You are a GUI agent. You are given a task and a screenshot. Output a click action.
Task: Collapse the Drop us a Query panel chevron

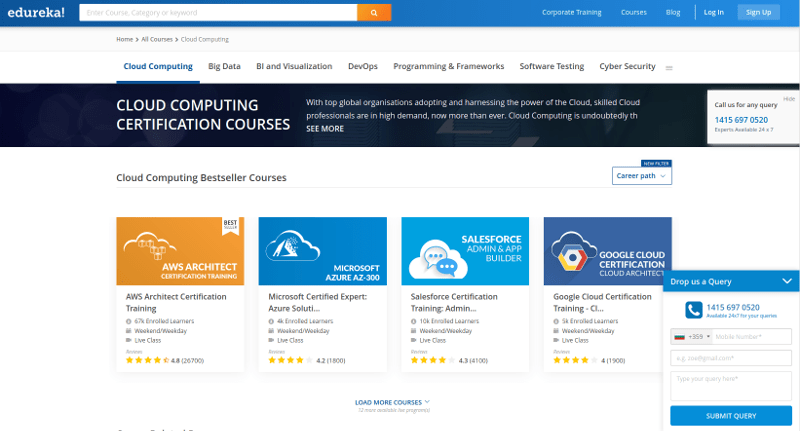[x=787, y=281]
